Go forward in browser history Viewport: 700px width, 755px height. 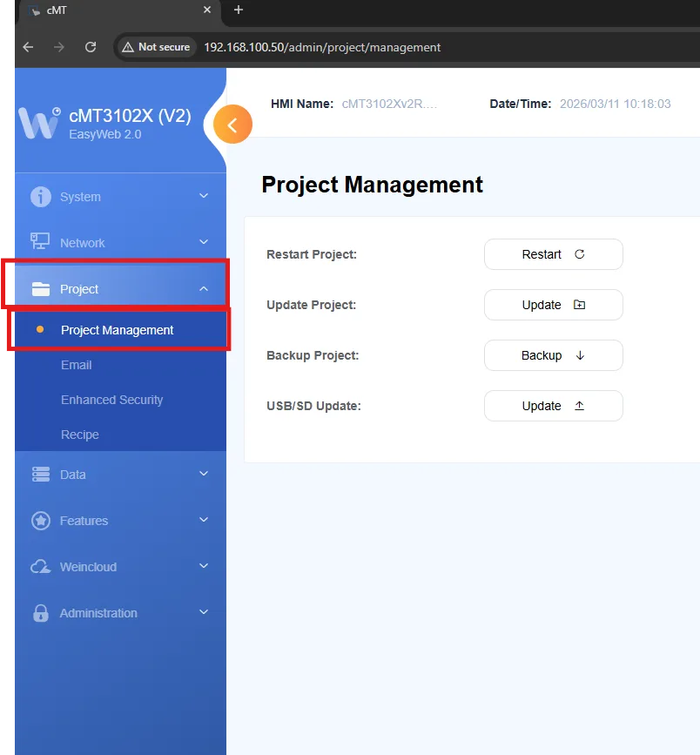point(58,47)
